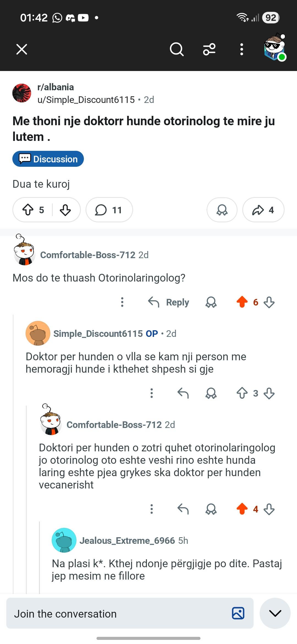Reply to OP's hemoragji comment
The height and width of the screenshot is (644, 297).
(183, 393)
